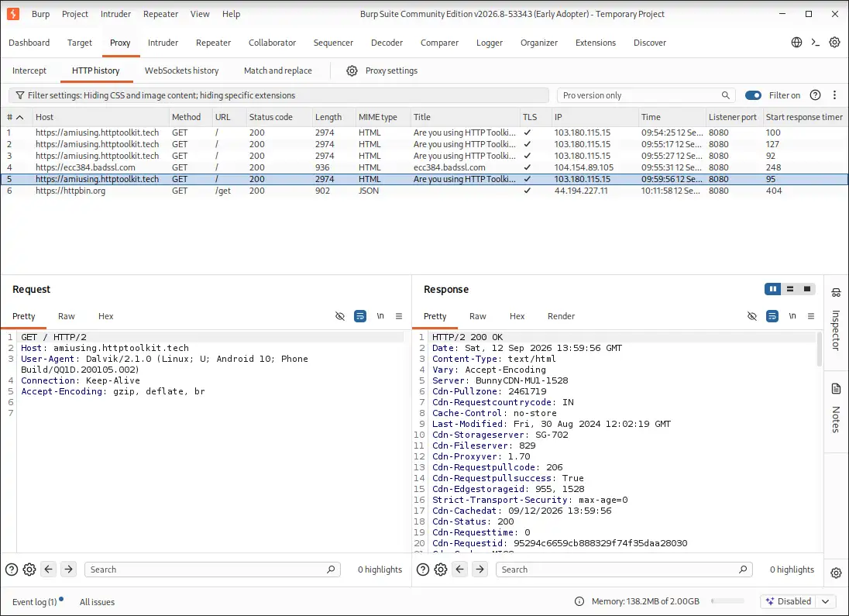Switch to the Repeater tab

[x=213, y=43]
